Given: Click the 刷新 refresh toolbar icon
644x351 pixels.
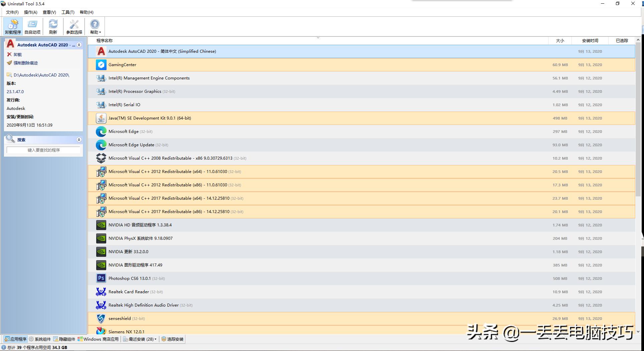Looking at the screenshot, I should (53, 26).
